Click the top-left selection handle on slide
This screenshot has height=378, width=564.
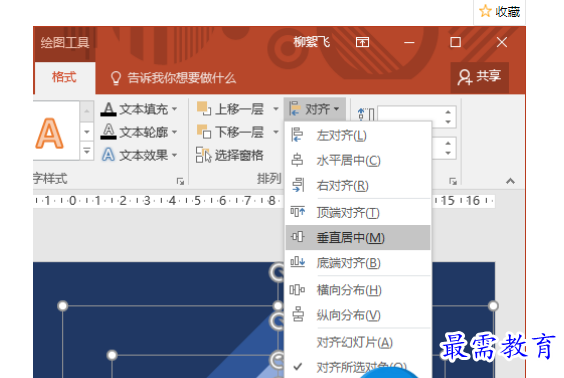[x=63, y=306]
